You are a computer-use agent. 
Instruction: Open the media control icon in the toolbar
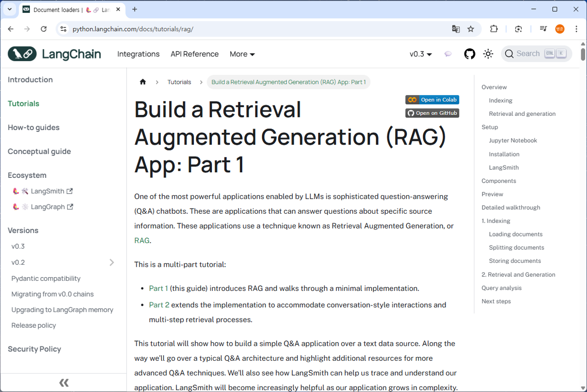543,29
